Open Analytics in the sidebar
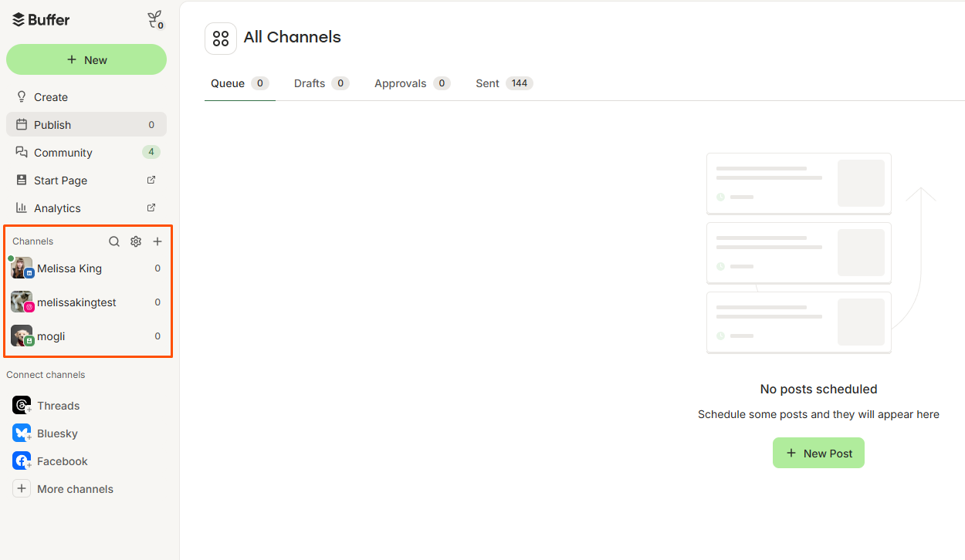The height and width of the screenshot is (560, 965). (86, 208)
